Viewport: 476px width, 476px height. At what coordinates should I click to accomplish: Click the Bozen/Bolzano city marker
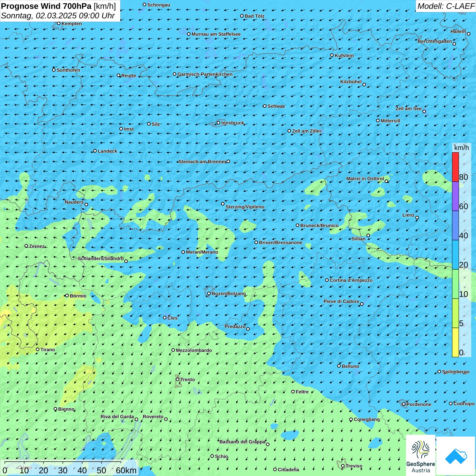click(209, 293)
